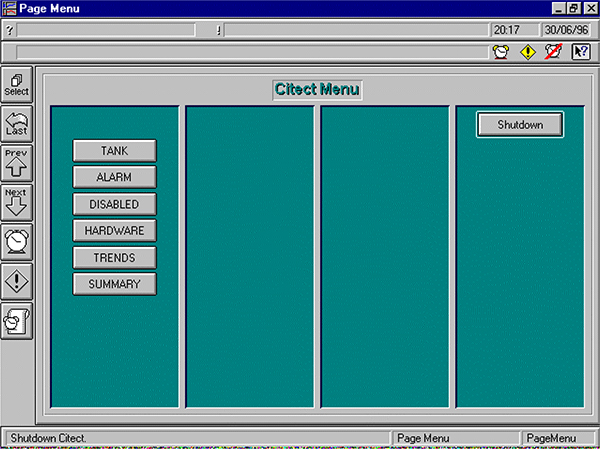Open alarms via sidebar alarm clock icon

pos(17,242)
